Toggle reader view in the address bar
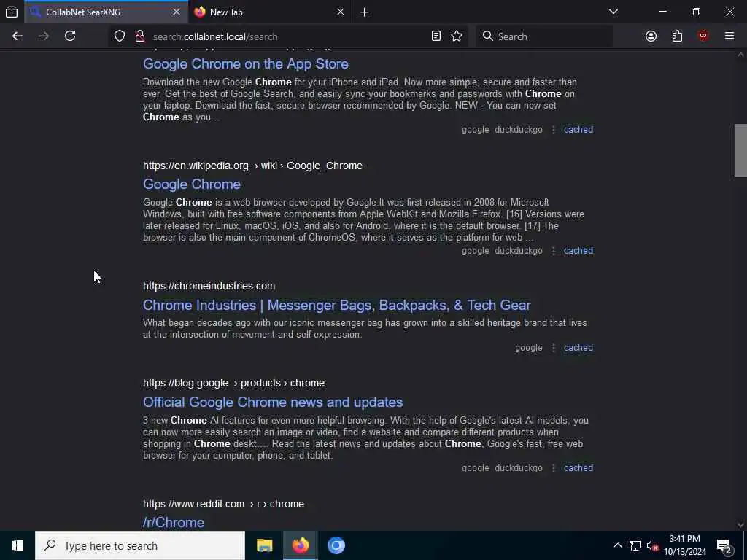This screenshot has height=560, width=747. pyautogui.click(x=436, y=36)
